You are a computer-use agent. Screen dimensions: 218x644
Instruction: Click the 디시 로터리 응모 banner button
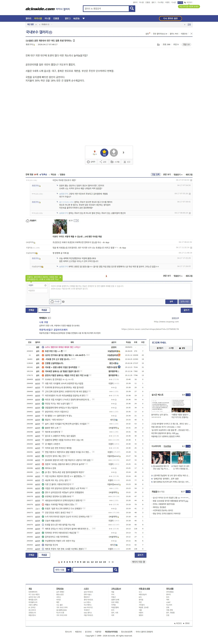tap(171, 18)
